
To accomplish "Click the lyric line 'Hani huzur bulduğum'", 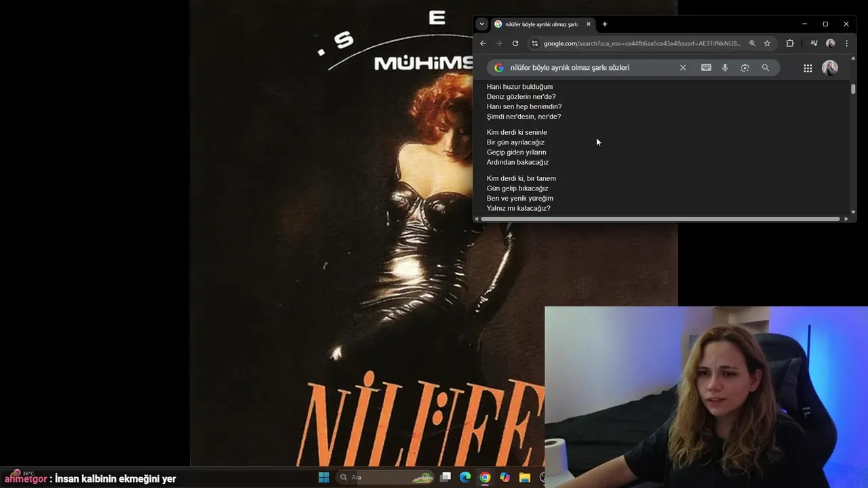I will [519, 87].
